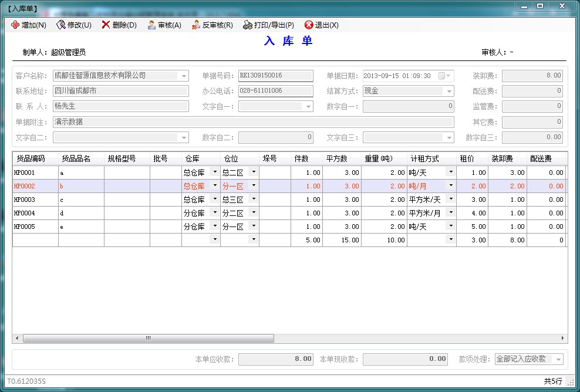The height and width of the screenshot is (392, 580).
Task: Click the 反审核(R) un-audit icon
Action: (x=196, y=25)
